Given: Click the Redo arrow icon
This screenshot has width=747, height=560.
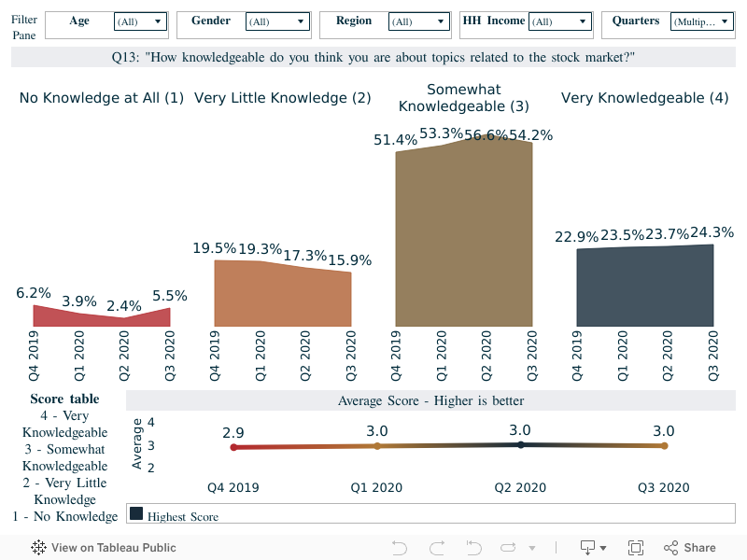Looking at the screenshot, I should [x=436, y=548].
